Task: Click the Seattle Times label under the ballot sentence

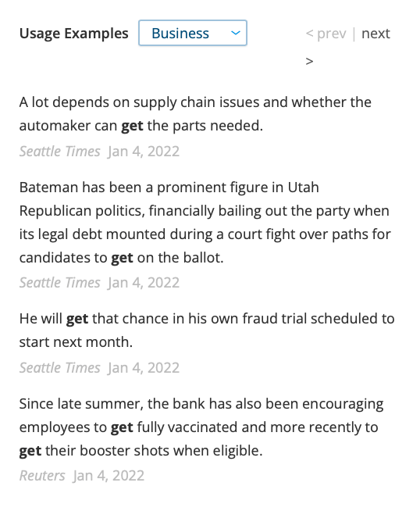Action: pos(60,283)
